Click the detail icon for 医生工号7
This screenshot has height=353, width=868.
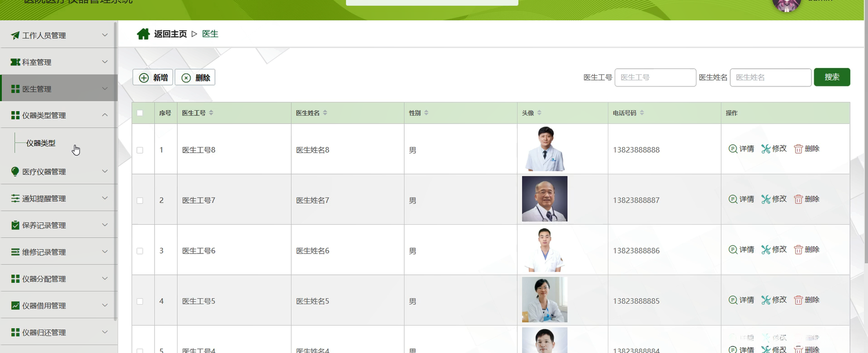(733, 199)
